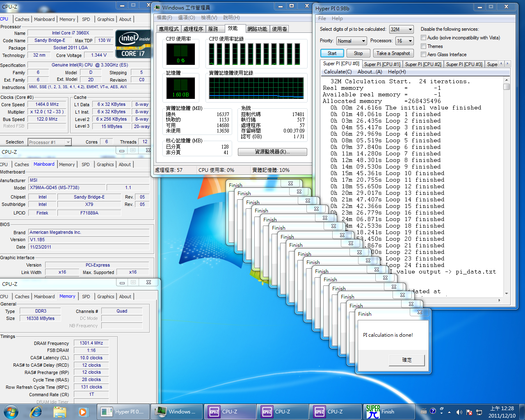Enable the Audio service checkbox in Hyper PI
The width and height of the screenshot is (525, 420).
[x=424, y=38]
